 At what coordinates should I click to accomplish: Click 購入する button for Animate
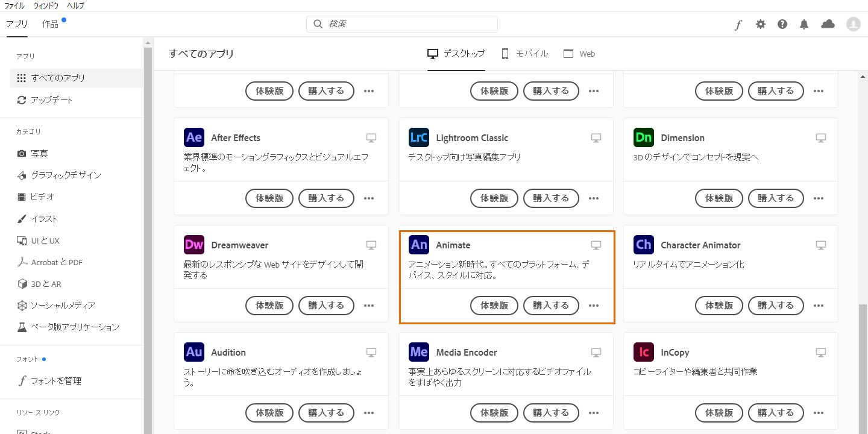[551, 306]
